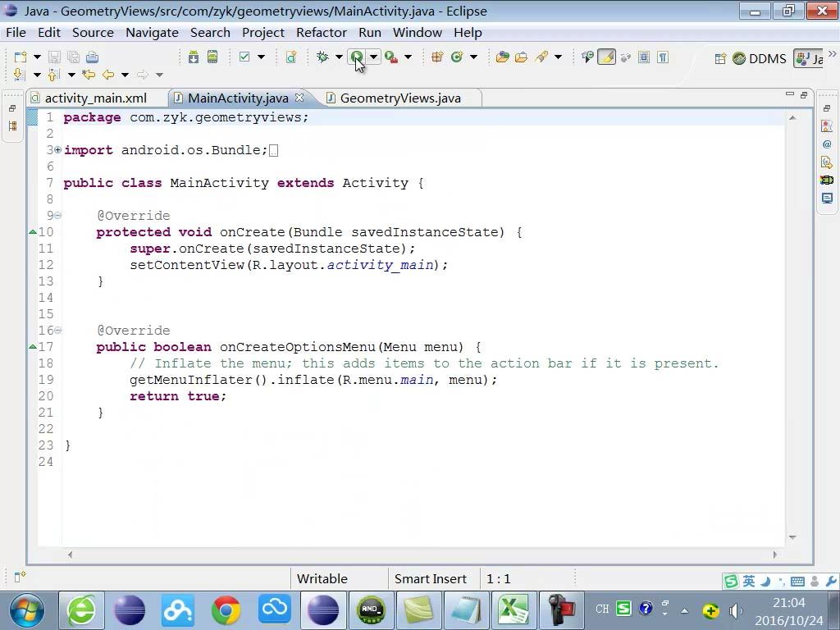Viewport: 840px width, 630px height.
Task: Toggle Show Whitespace Characters button
Action: (663, 57)
